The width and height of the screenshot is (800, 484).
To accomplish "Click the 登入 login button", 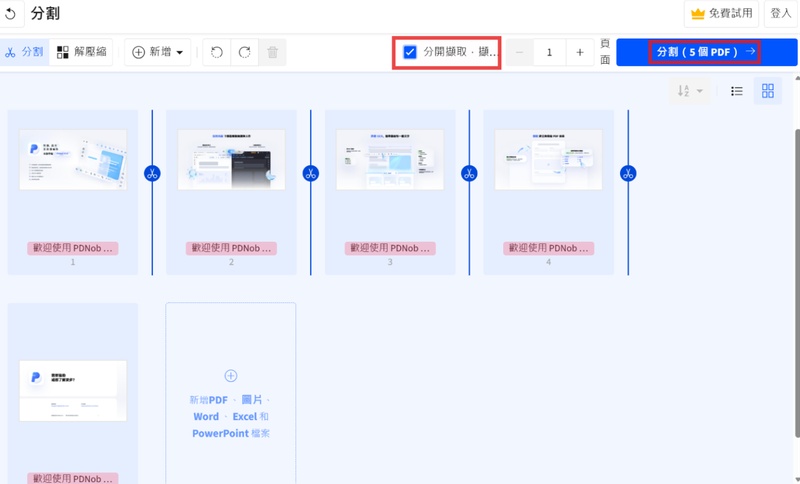I will (781, 14).
